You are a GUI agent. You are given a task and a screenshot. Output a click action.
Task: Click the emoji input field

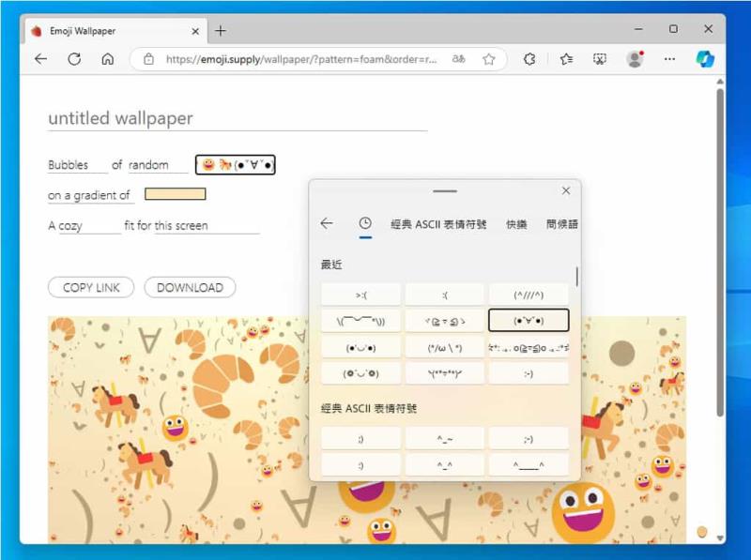[x=236, y=165]
